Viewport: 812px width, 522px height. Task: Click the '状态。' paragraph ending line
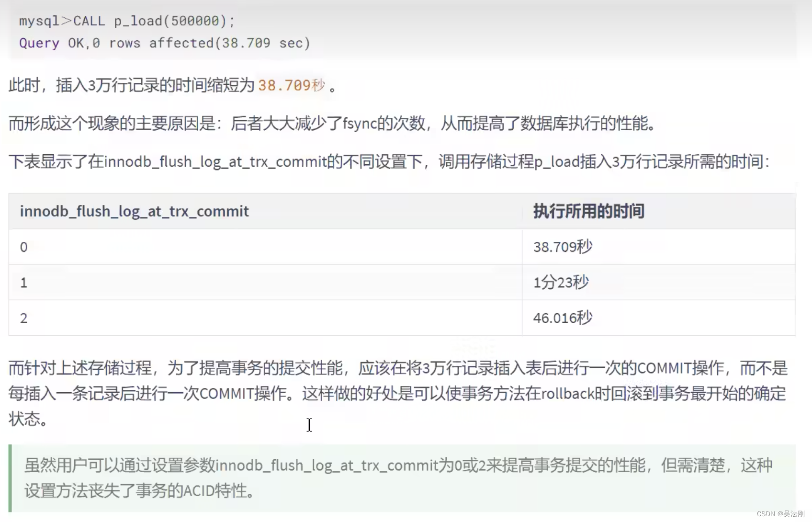[28, 420]
